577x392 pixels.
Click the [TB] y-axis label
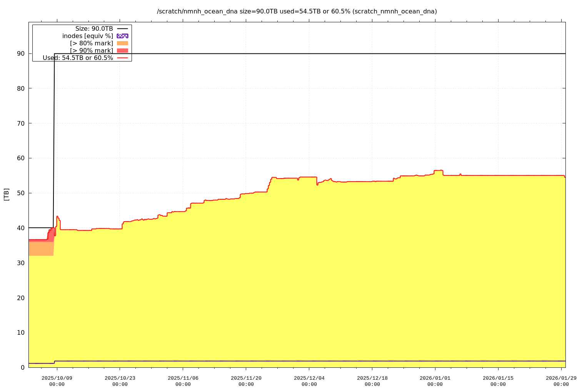(x=6, y=194)
